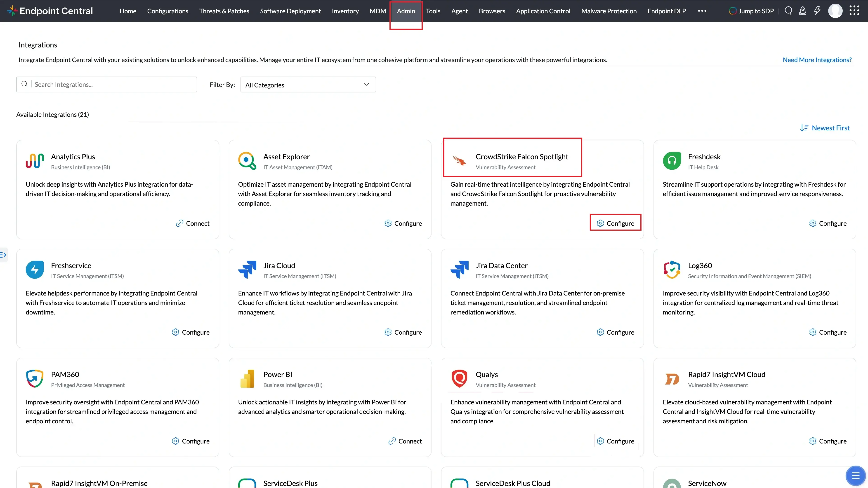Click the Analytics Plus logo icon
The width and height of the screenshot is (868, 488).
click(35, 161)
